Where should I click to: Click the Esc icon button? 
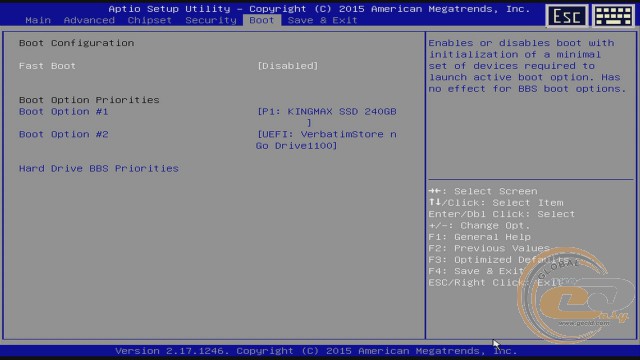pos(567,16)
